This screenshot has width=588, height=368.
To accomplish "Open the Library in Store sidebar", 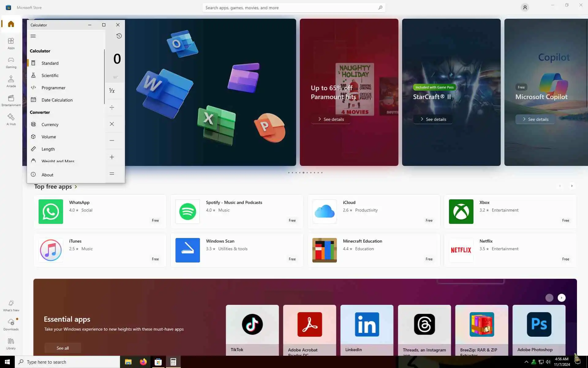I will click(11, 343).
